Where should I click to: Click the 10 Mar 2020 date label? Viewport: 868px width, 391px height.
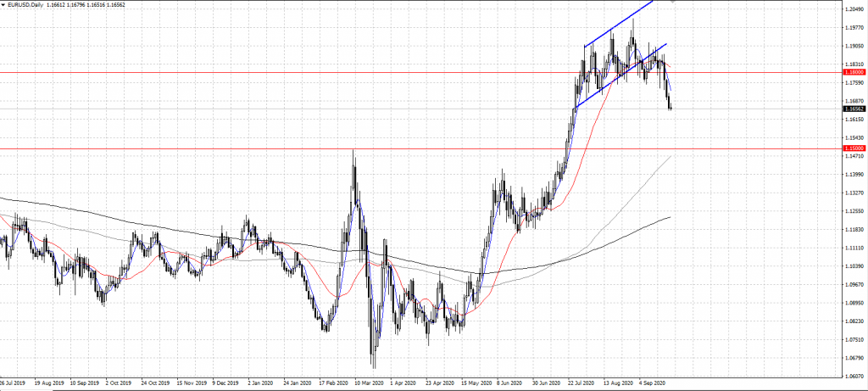pos(362,383)
